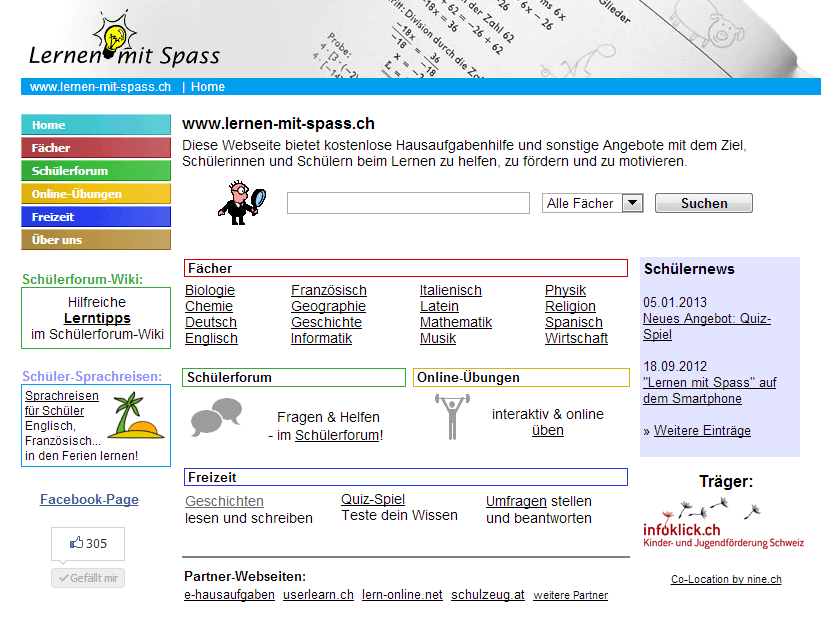Open the Deutsch subject link
The image size is (830, 619).
211,322
